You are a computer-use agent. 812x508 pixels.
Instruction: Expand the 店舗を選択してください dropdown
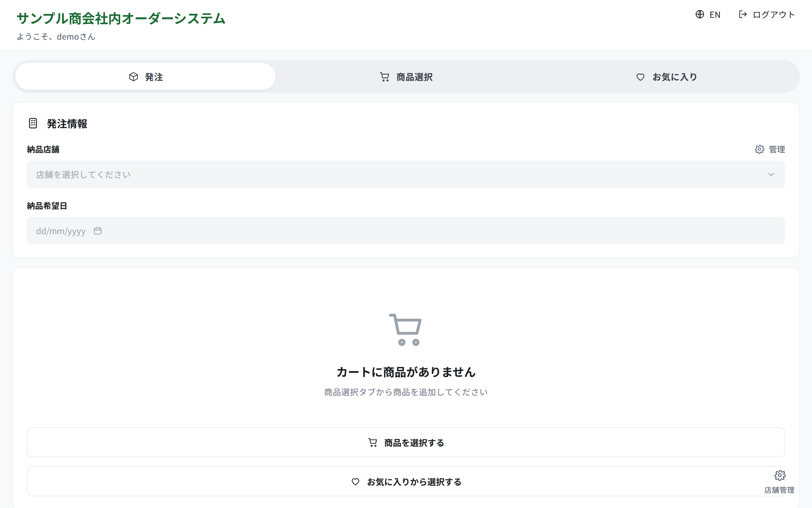pos(406,174)
